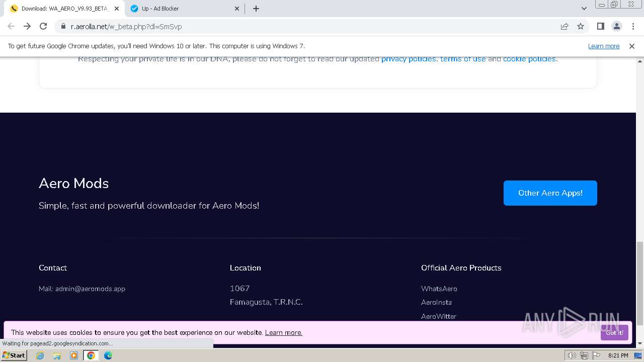Image resolution: width=644 pixels, height=362 pixels.
Task: Open AeroInsta product link
Action: tap(436, 302)
